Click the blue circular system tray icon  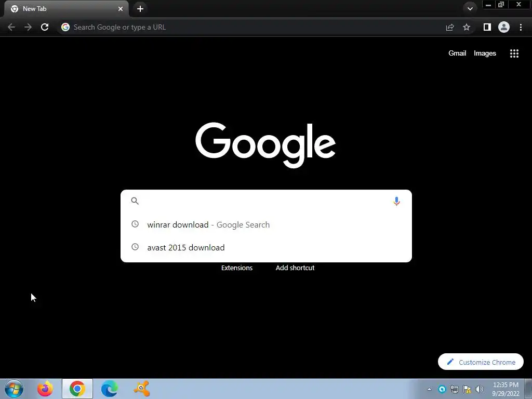442,389
